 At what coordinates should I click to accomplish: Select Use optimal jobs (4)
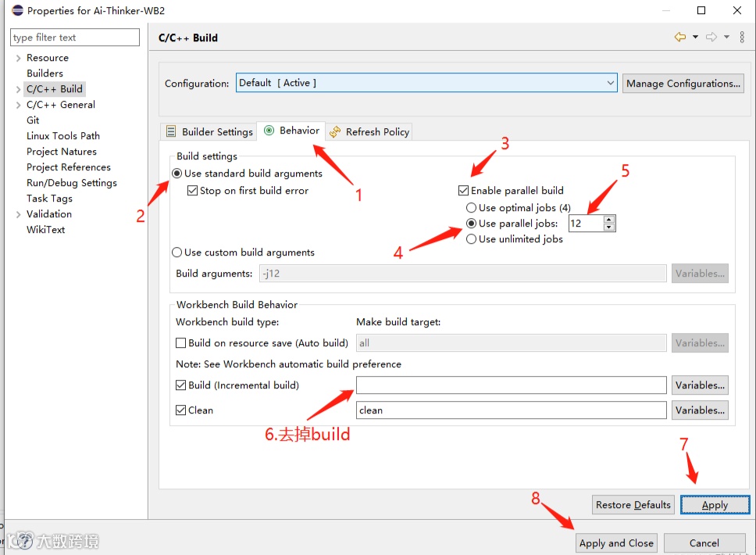click(471, 208)
